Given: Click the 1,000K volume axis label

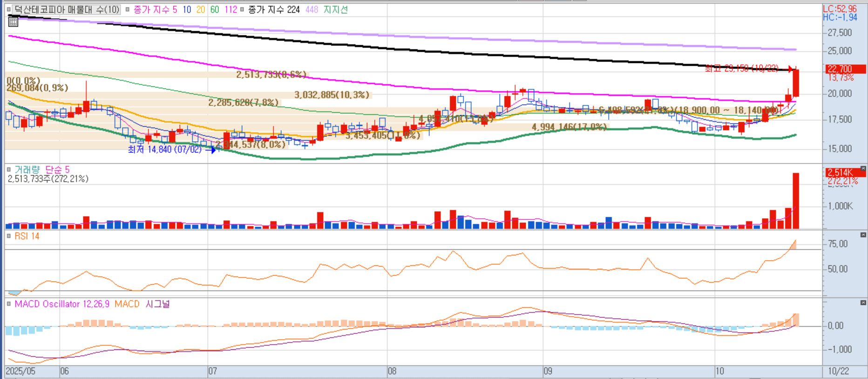Looking at the screenshot, I should [841, 206].
